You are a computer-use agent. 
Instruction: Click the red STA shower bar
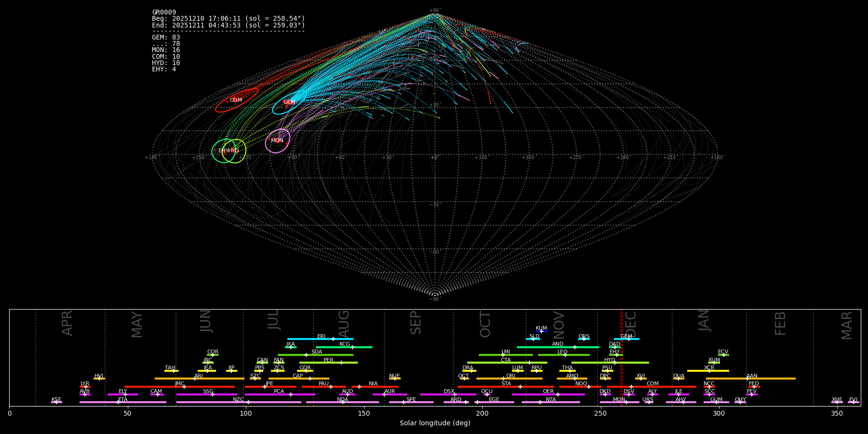[x=506, y=386]
